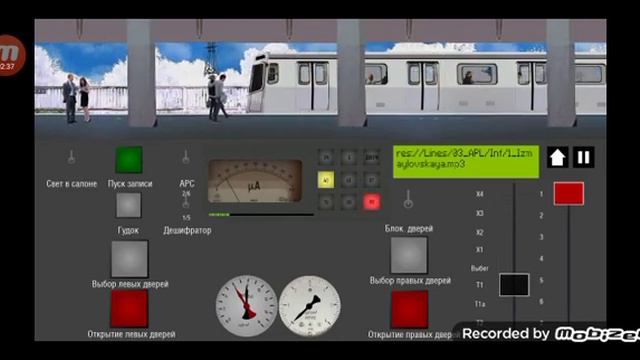Click the lit yellow ARS indicator lamp

pos(326,180)
